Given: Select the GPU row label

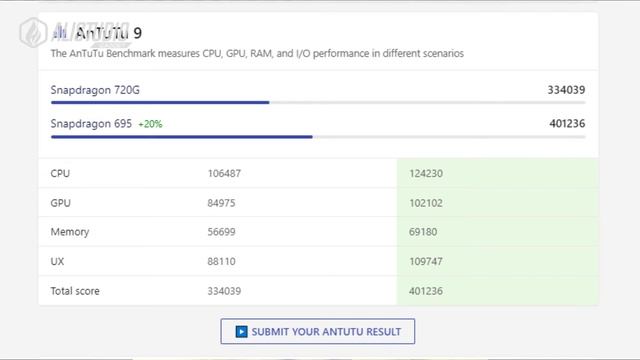Looking at the screenshot, I should coord(60,203).
